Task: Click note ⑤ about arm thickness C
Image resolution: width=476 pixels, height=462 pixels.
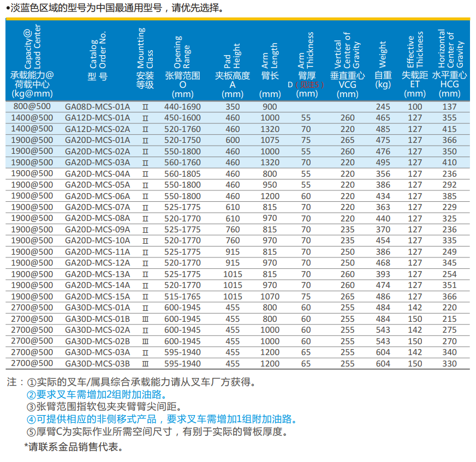Action: [x=157, y=431]
